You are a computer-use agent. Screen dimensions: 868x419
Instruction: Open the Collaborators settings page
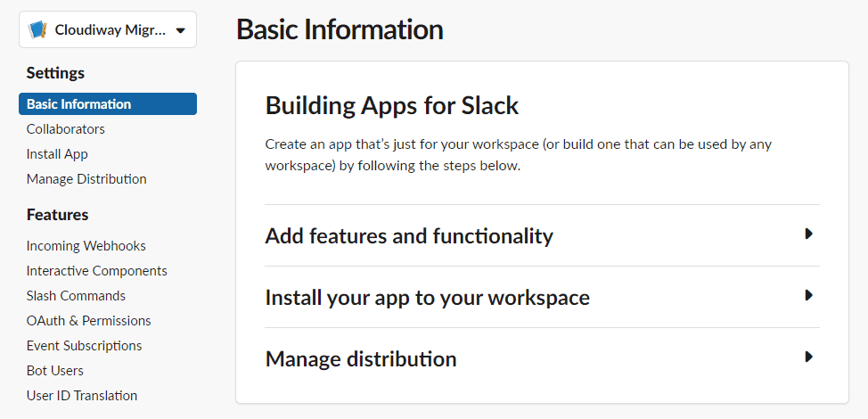65,129
